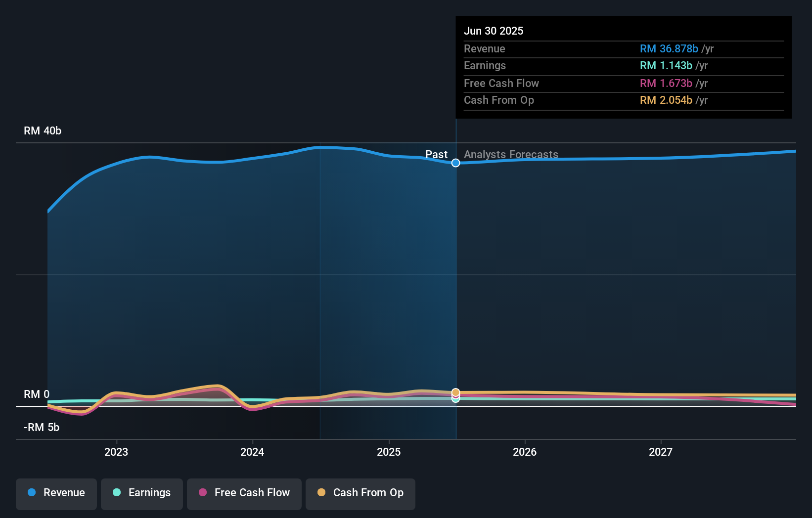Toggle the Revenue legend button
This screenshot has height=518, width=812.
pyautogui.click(x=56, y=494)
